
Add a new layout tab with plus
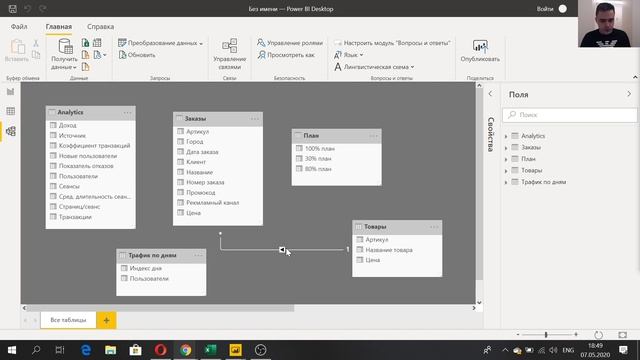coord(107,320)
